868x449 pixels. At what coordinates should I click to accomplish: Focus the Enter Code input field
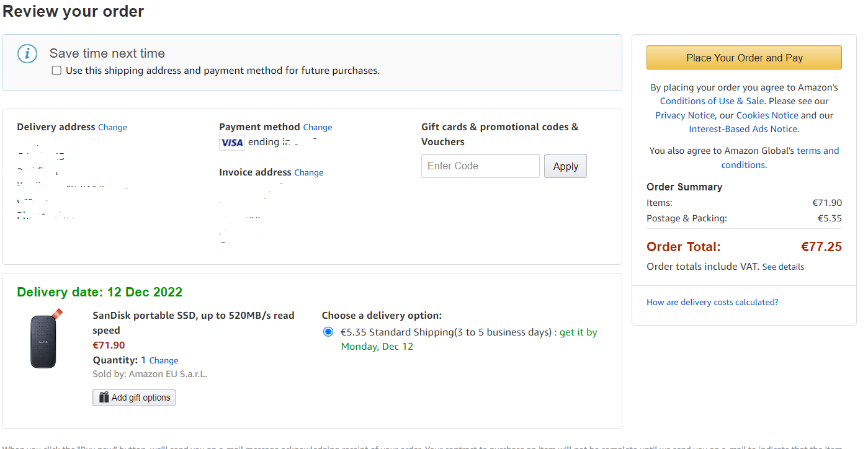point(480,166)
